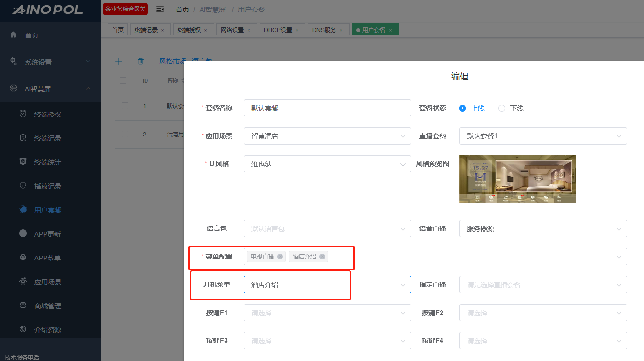Click the trash delete icon

141,61
